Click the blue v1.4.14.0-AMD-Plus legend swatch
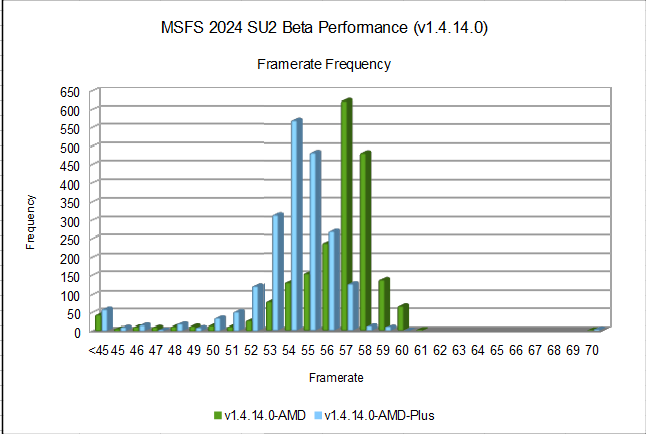The height and width of the screenshot is (434, 646). (318, 415)
